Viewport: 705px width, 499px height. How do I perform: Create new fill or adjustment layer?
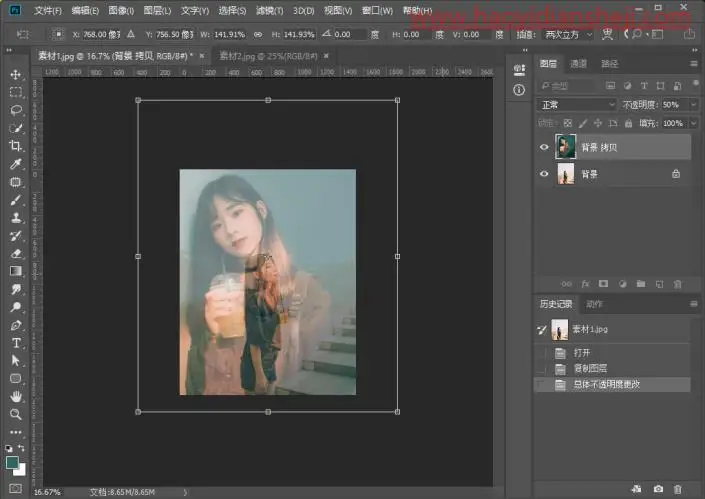pyautogui.click(x=622, y=284)
